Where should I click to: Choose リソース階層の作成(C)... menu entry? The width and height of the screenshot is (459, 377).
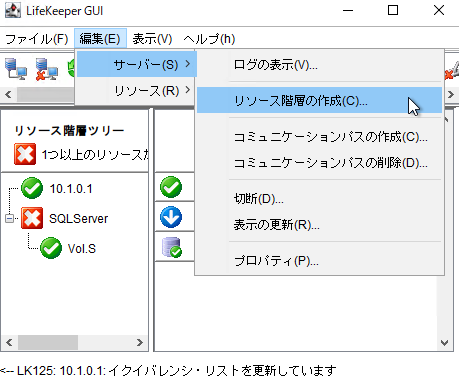coord(319,100)
